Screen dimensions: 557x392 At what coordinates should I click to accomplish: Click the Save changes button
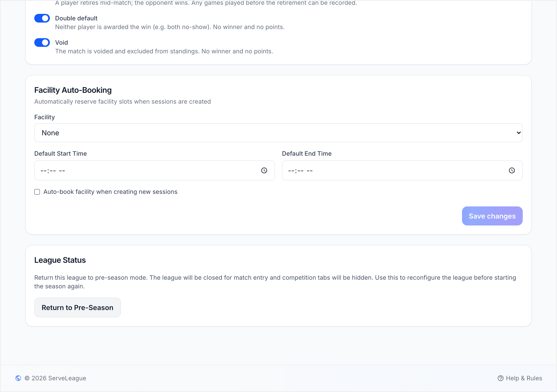pyautogui.click(x=492, y=216)
